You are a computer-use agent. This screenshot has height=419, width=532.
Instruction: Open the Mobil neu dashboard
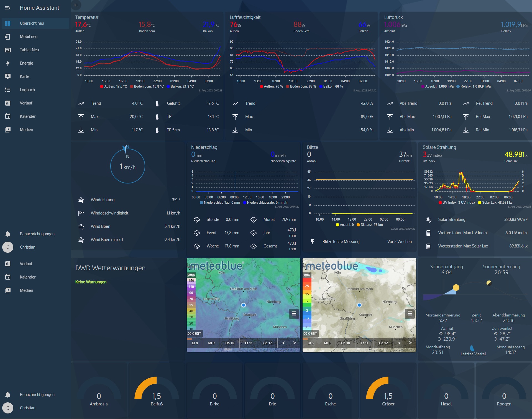pos(35,37)
